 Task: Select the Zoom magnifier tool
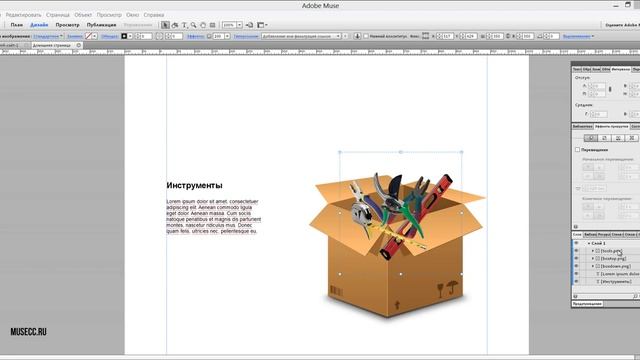coord(193,25)
